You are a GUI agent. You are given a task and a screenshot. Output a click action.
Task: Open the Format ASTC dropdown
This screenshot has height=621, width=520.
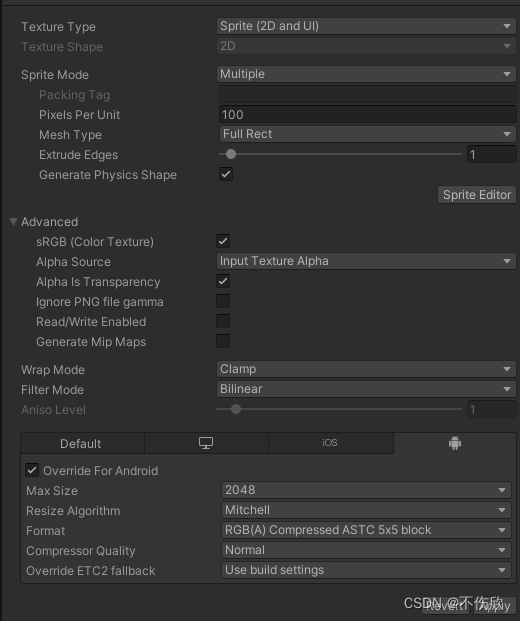point(366,530)
